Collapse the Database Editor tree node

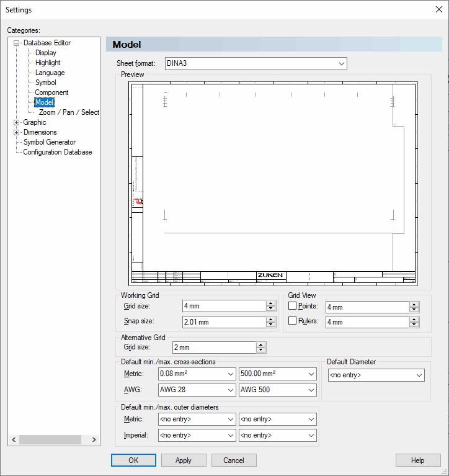17,43
